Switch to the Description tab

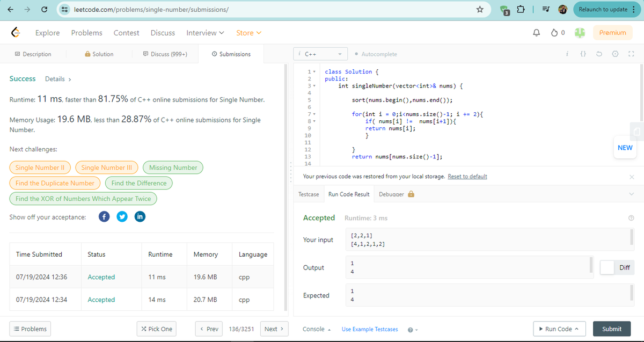coord(33,54)
